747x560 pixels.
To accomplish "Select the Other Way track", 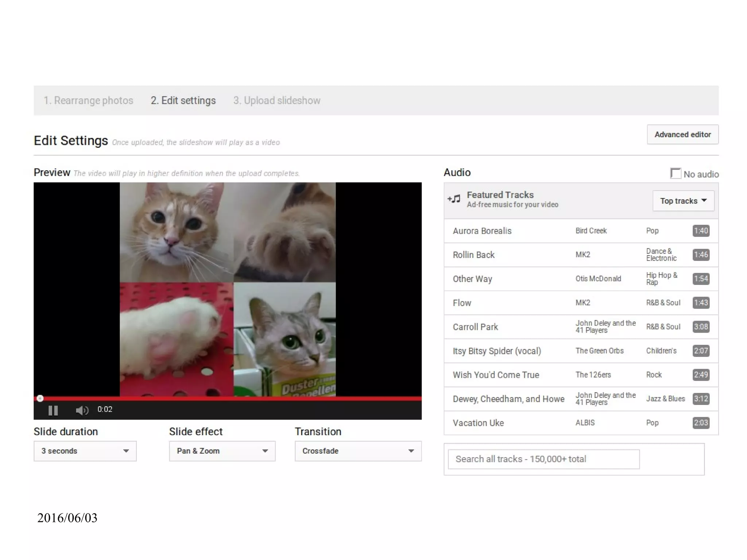I will (x=473, y=279).
